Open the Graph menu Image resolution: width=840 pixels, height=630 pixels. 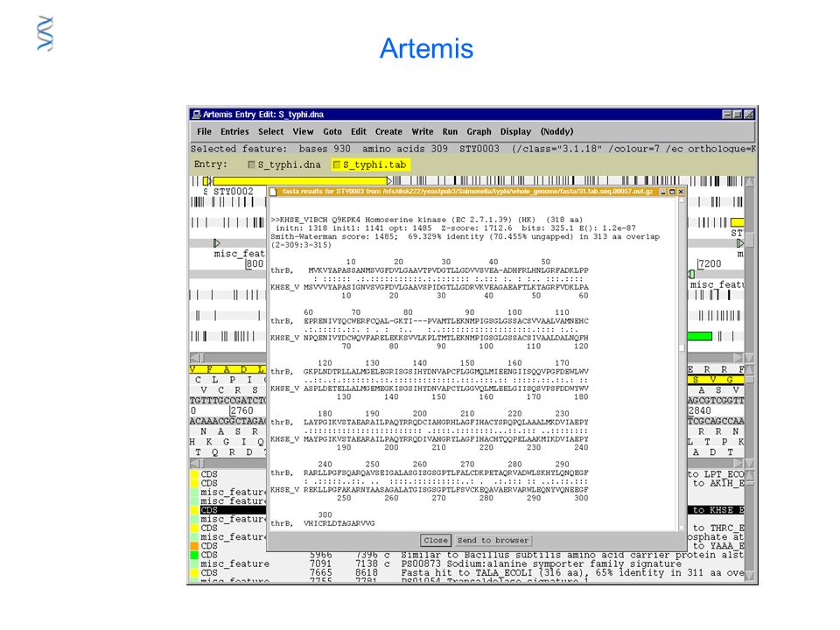[479, 131]
